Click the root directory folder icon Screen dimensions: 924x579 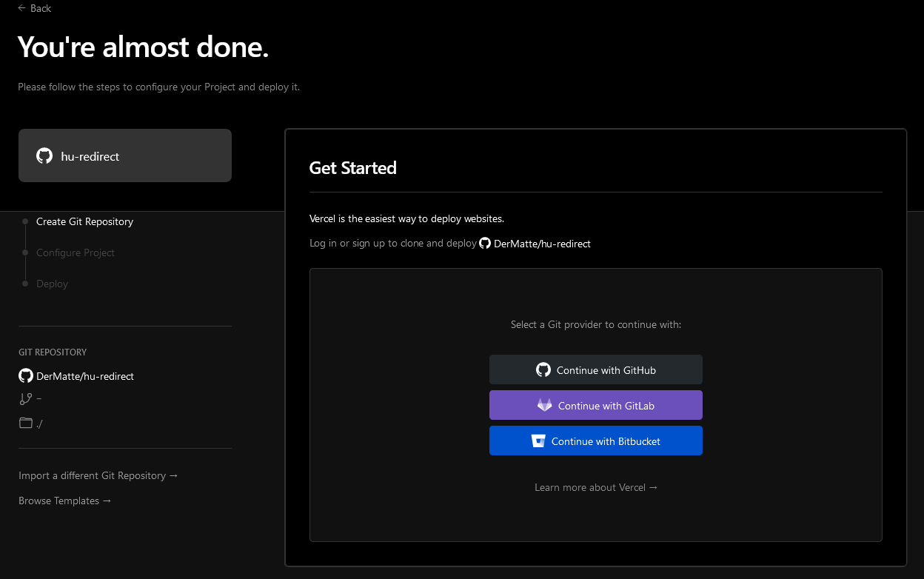[x=26, y=423]
